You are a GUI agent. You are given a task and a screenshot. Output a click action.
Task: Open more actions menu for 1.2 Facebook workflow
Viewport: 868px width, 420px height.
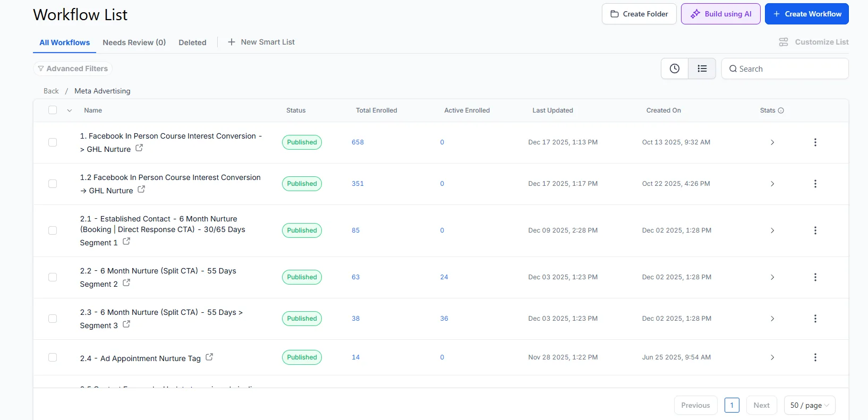815,184
